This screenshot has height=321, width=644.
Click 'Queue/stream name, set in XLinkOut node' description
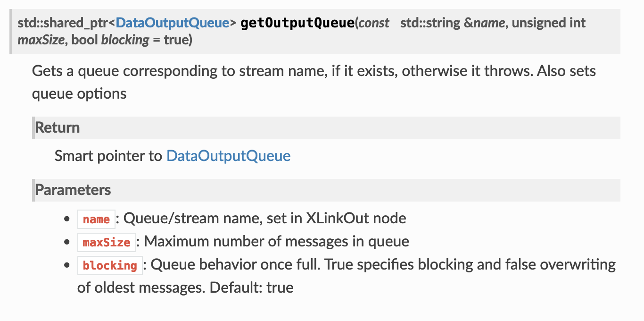[264, 218]
